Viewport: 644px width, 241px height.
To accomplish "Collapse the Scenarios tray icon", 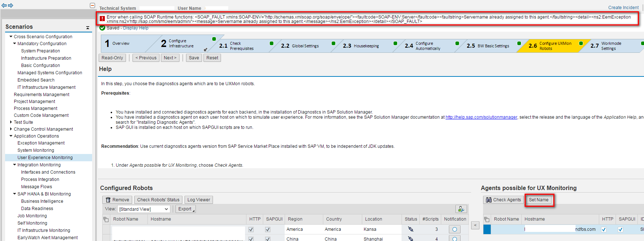I will (x=88, y=28).
